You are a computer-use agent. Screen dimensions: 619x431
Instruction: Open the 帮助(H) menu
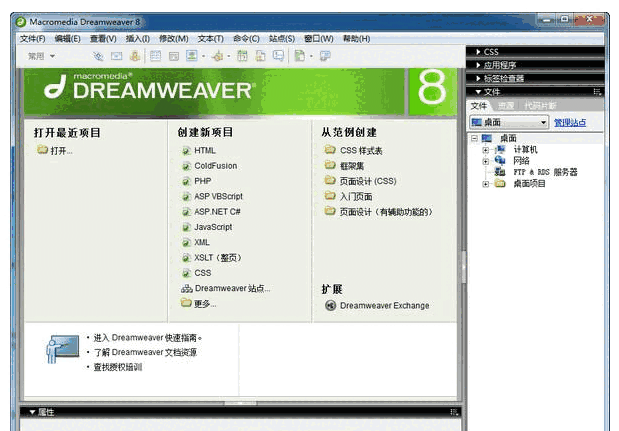356,39
